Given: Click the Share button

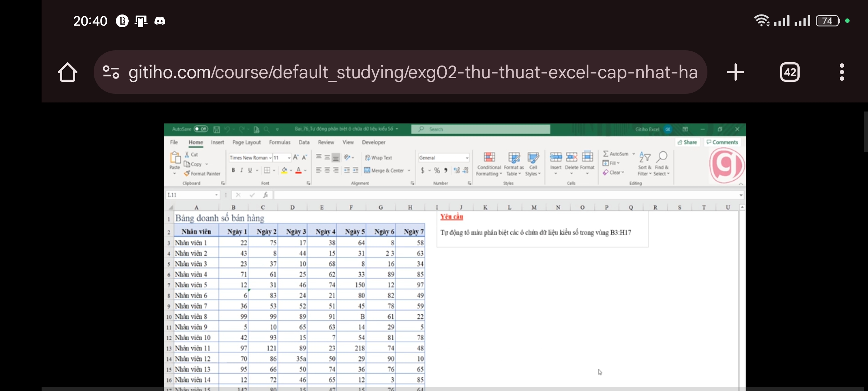Looking at the screenshot, I should point(687,142).
